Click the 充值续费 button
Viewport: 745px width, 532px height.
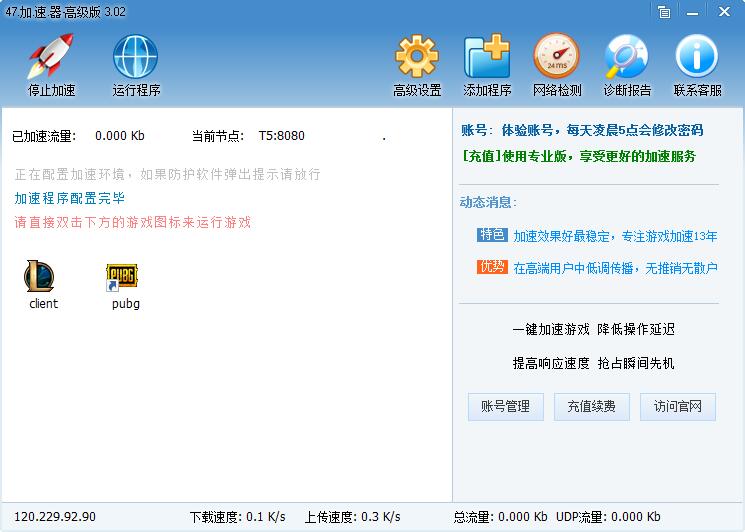592,407
